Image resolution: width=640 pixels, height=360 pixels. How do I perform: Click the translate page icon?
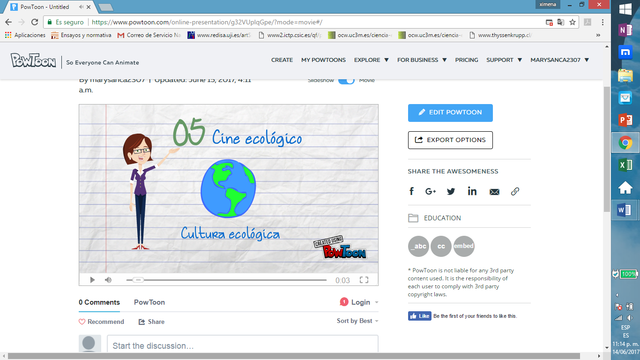(561, 22)
